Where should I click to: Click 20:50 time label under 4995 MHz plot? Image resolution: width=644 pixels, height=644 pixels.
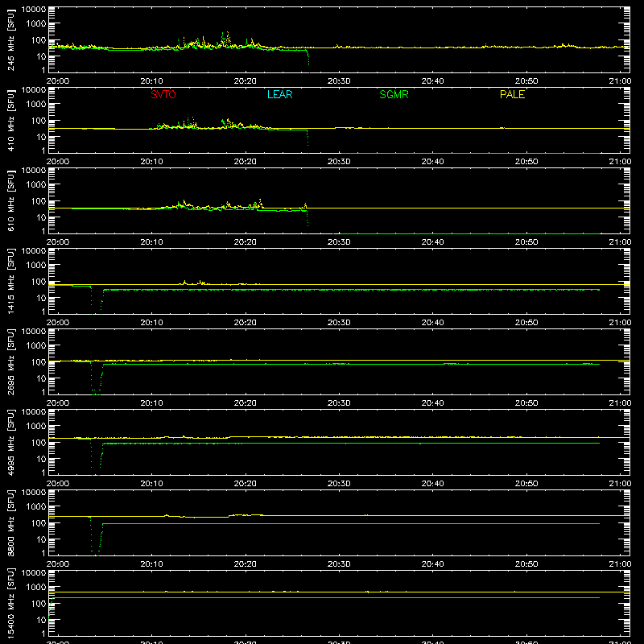coord(526,484)
